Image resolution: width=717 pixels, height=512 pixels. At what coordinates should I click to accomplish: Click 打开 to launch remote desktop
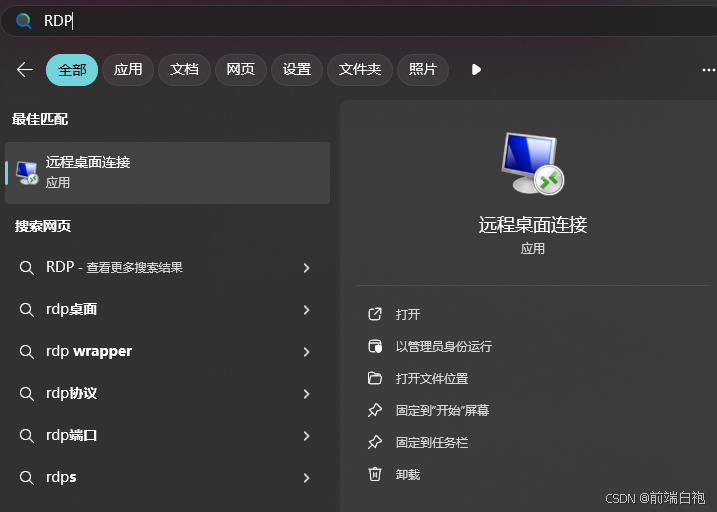[407, 315]
